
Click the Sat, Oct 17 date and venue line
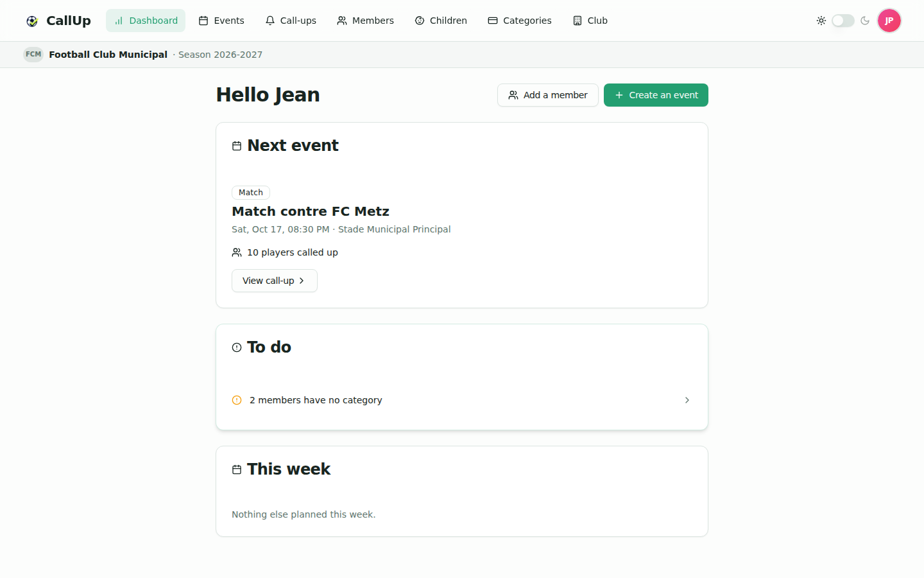pyautogui.click(x=341, y=229)
